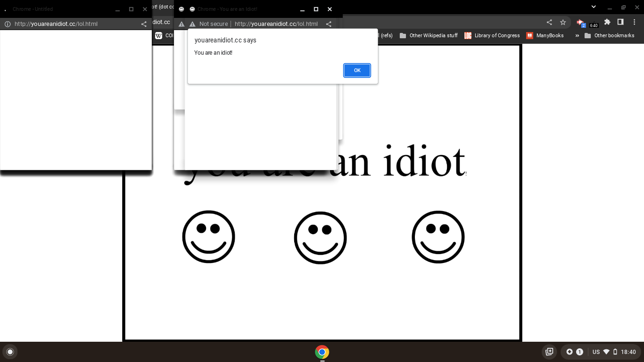The image size is (644, 362).
Task: Bookmark this page with the star icon
Action: pyautogui.click(x=563, y=22)
